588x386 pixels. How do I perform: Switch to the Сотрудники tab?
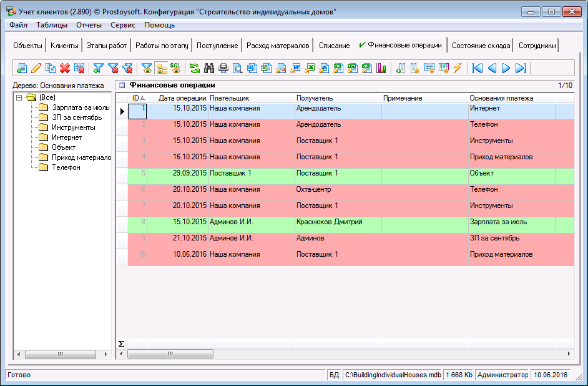point(537,46)
